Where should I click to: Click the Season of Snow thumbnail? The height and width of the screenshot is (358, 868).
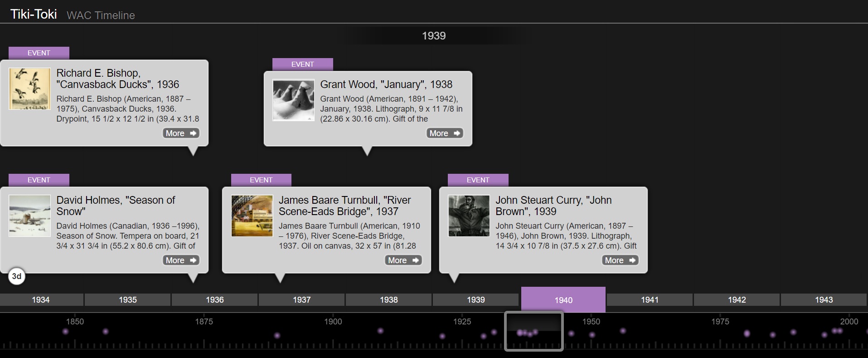tap(29, 216)
